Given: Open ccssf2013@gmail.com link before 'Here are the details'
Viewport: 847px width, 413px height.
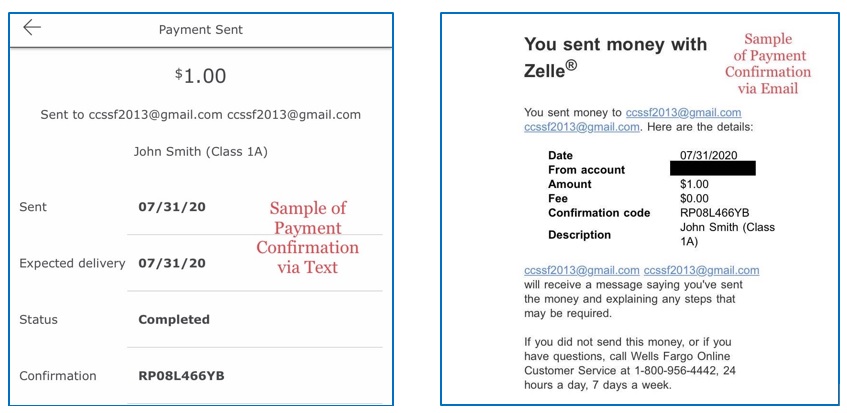Looking at the screenshot, I should tap(582, 127).
